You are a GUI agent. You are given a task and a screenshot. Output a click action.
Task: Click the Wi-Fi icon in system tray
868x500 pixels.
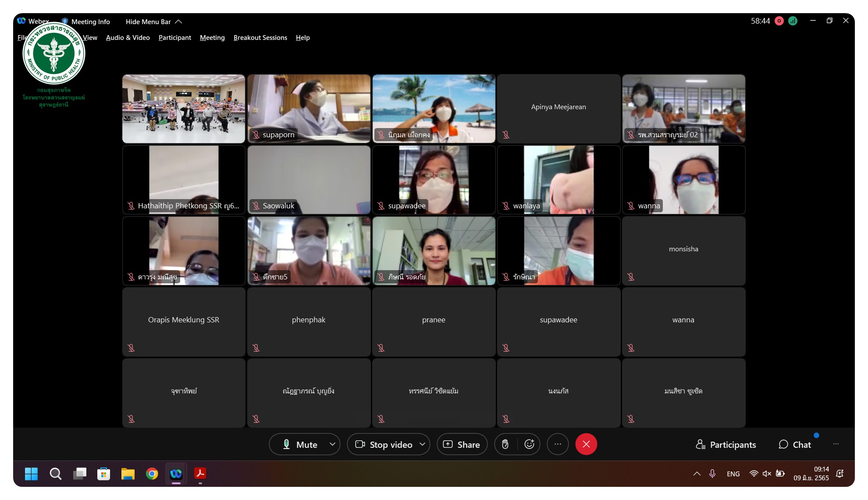754,474
